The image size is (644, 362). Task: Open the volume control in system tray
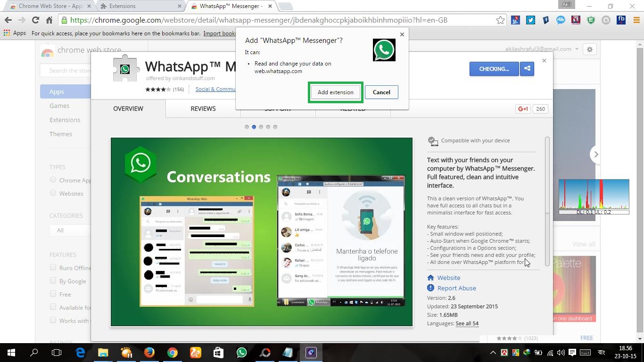[x=561, y=353]
